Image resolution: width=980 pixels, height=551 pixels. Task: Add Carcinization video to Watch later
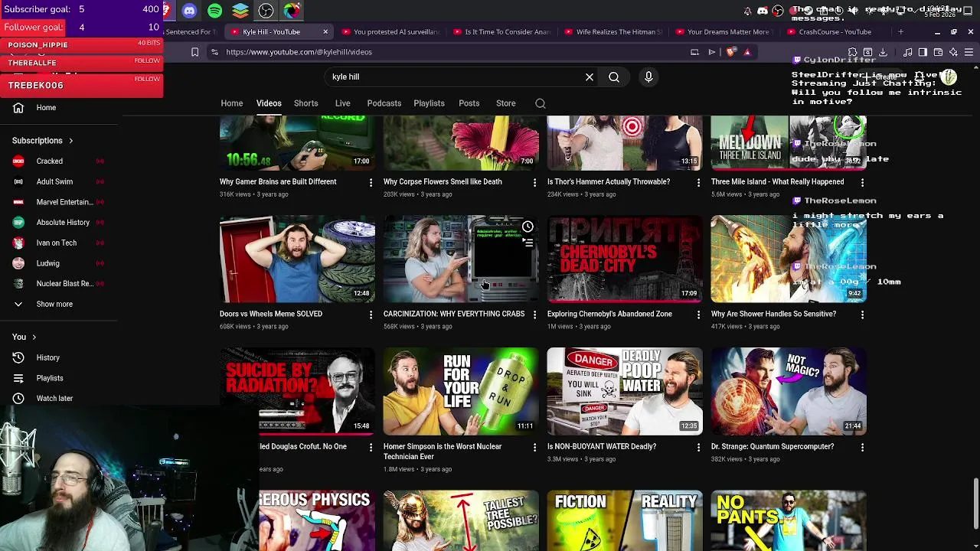pyautogui.click(x=528, y=227)
